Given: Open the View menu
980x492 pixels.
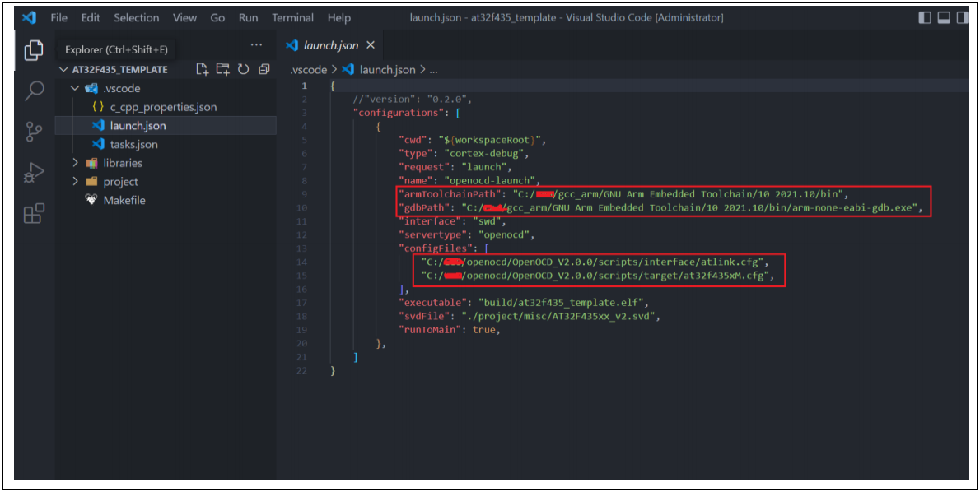Looking at the screenshot, I should [x=184, y=17].
